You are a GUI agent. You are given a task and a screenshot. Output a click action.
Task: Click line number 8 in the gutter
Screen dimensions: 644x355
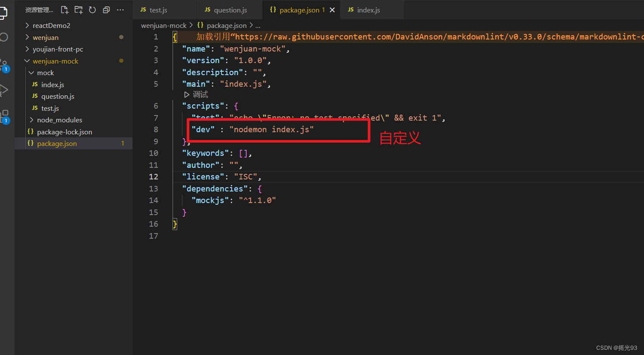pyautogui.click(x=156, y=130)
